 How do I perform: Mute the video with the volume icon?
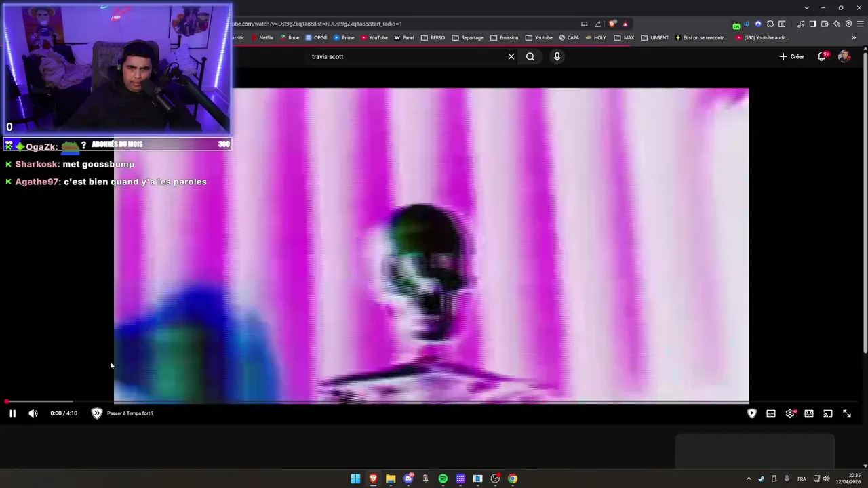click(x=33, y=413)
